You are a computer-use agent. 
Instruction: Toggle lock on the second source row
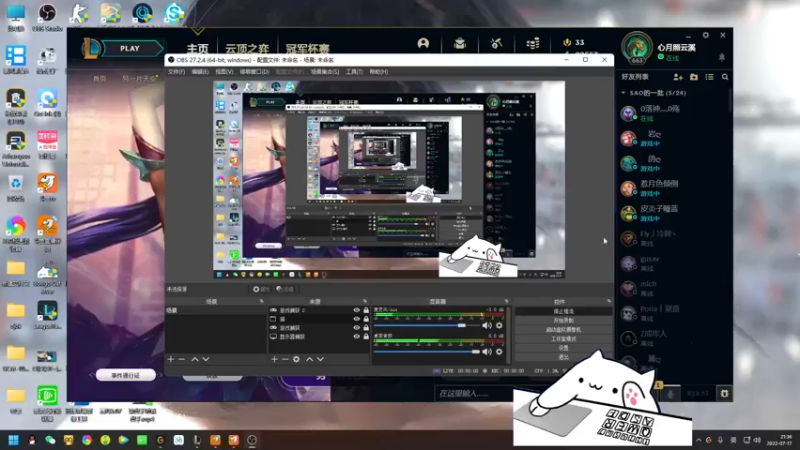point(366,319)
